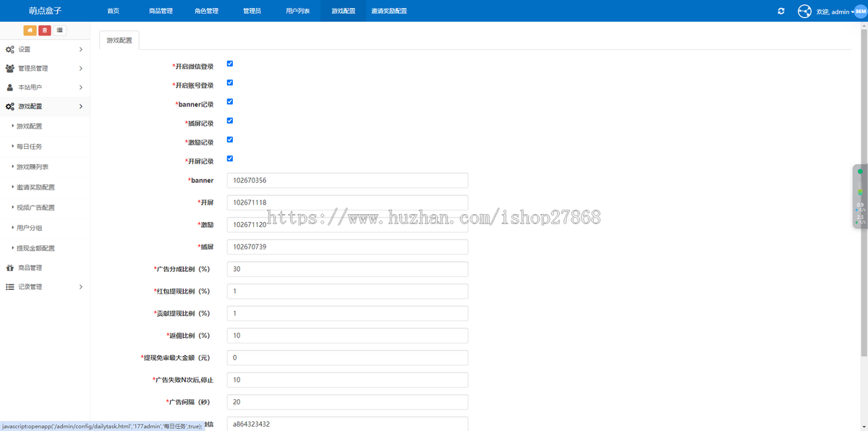
Task: Click the 激励 ID input field
Action: point(347,225)
